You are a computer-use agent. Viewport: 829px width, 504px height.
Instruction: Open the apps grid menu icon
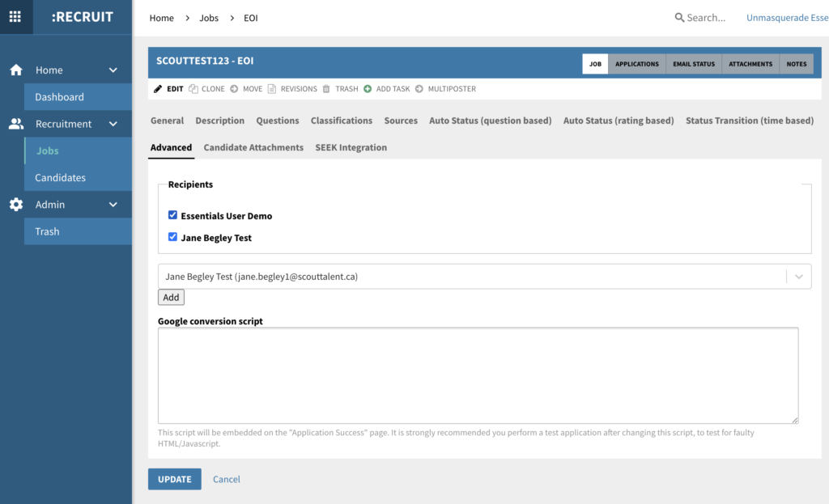click(15, 17)
